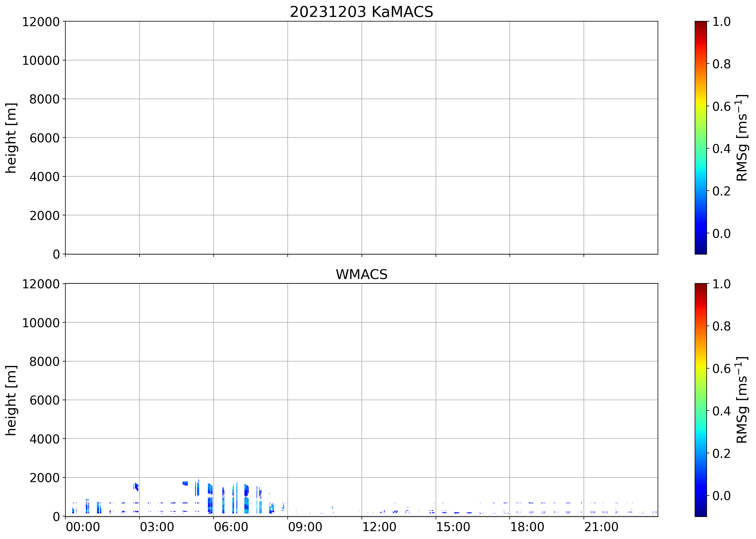
Task: Click the '15:00' time axis label
Action: coord(453,527)
